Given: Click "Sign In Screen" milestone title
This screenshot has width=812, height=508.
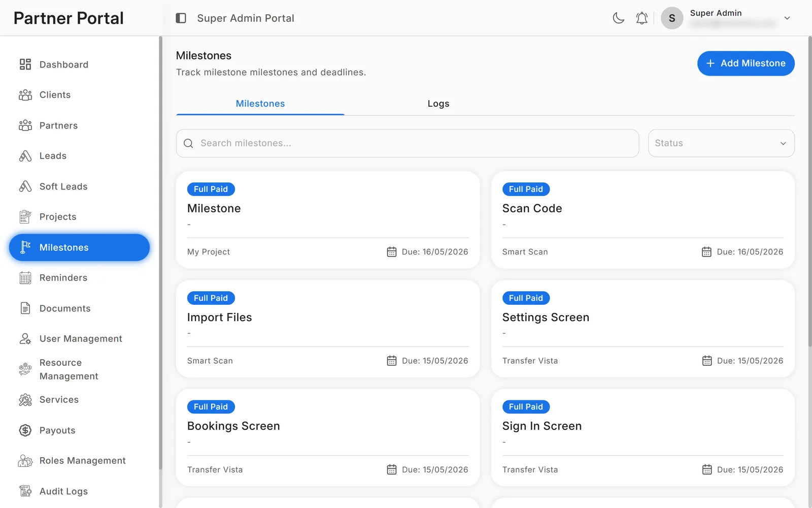Looking at the screenshot, I should 542,426.
